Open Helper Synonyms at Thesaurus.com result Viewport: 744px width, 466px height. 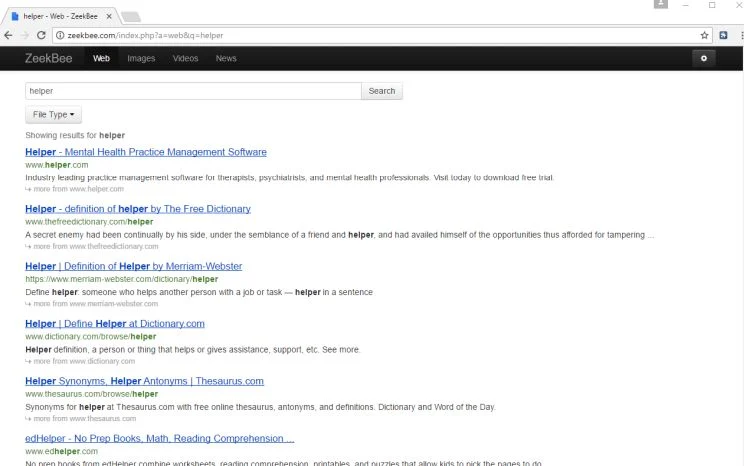point(144,381)
